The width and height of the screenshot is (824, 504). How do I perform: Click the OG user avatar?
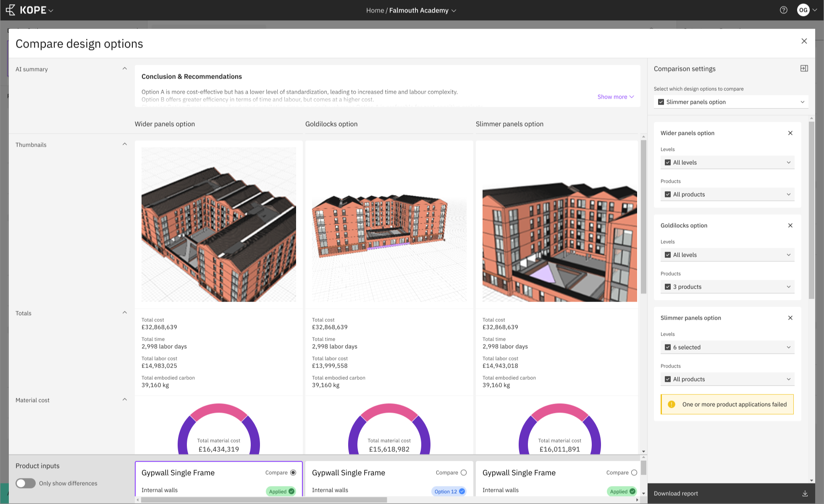803,10
